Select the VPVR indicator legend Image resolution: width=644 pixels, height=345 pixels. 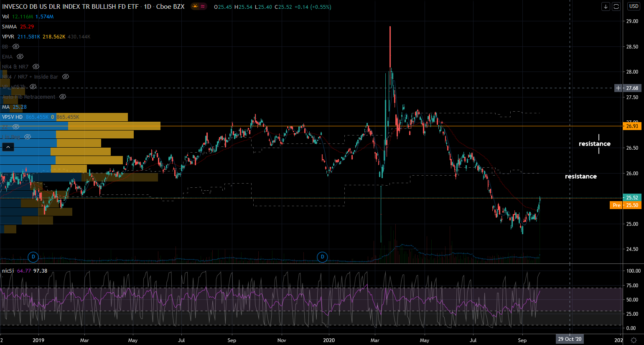[x=8, y=37]
